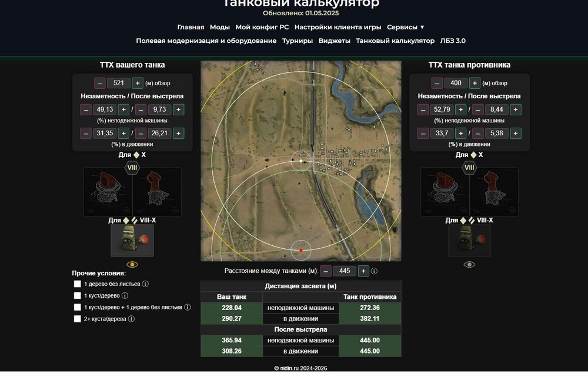The image size is (588, 373).
Task: Open info icon next to '1 куст/дерево'
Action: click(x=125, y=296)
